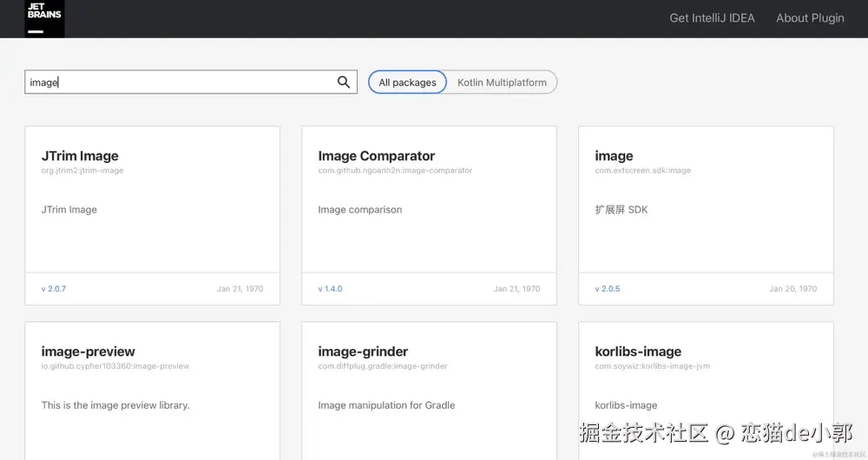Open the image-preview package title

[88, 352]
